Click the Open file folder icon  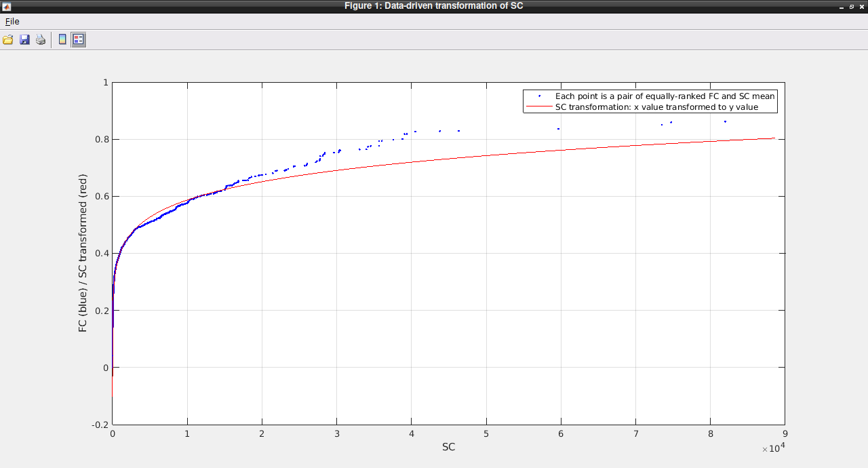click(8, 40)
